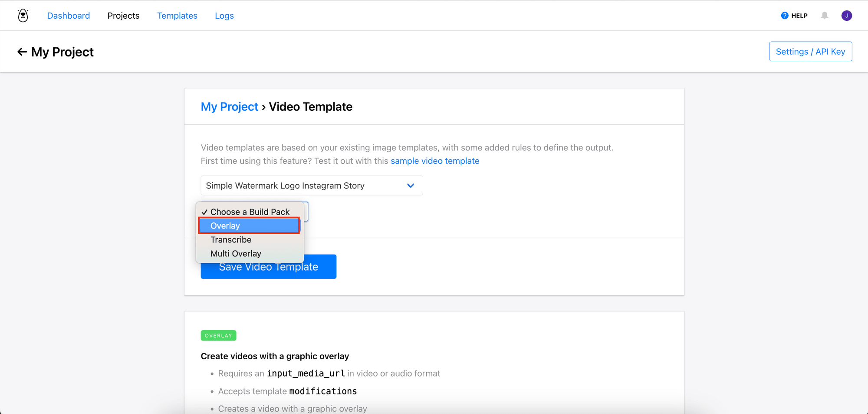Viewport: 868px width, 414px height.
Task: Choose Overlay from the build pack list
Action: (x=249, y=226)
